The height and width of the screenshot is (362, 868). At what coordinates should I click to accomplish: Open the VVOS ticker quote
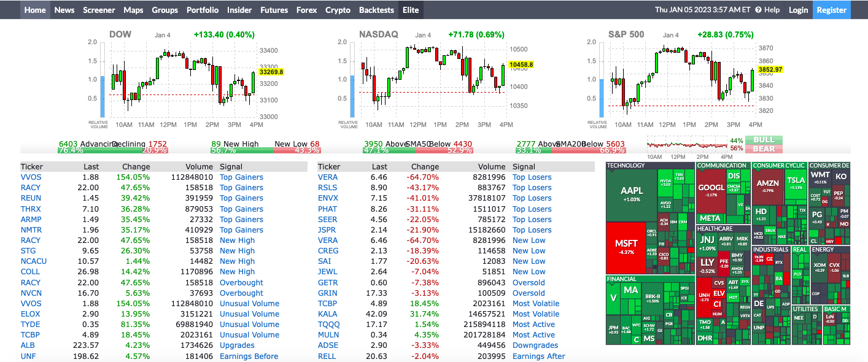[31, 177]
